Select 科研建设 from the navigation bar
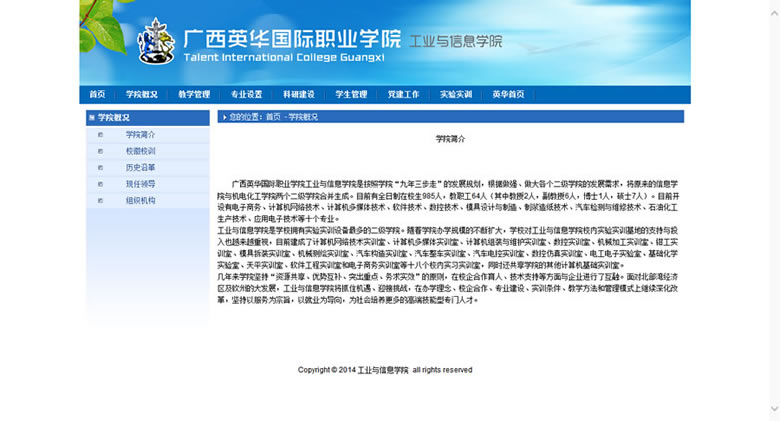The image size is (780, 421). [298, 95]
